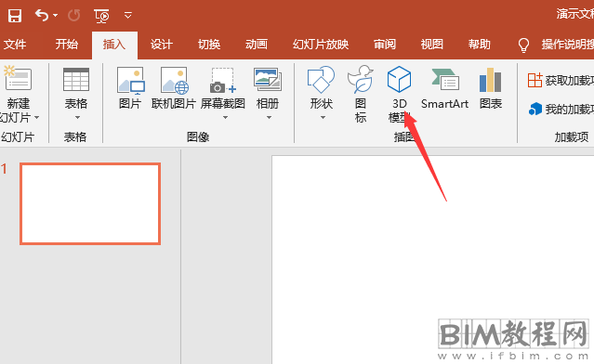Screen dimensions: 594x364
Task: Click the 操作说明搜索 search field
Action: (567, 45)
